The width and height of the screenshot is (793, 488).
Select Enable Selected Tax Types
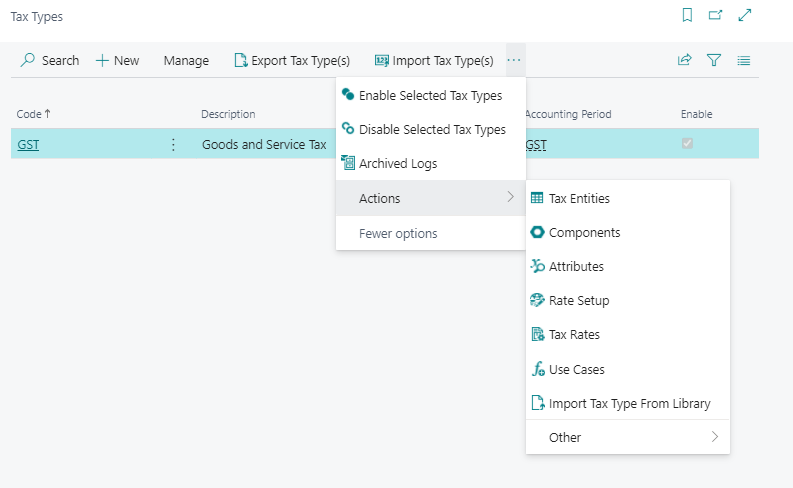pos(430,96)
